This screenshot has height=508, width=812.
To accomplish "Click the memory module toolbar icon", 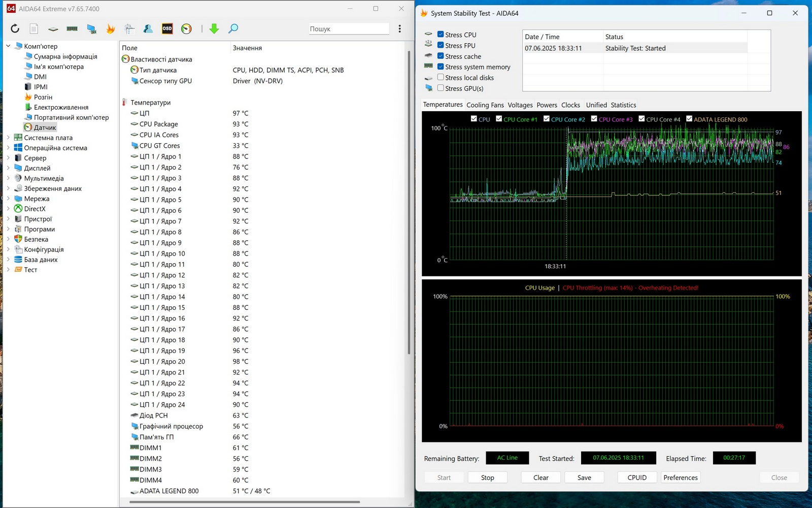I will [72, 29].
